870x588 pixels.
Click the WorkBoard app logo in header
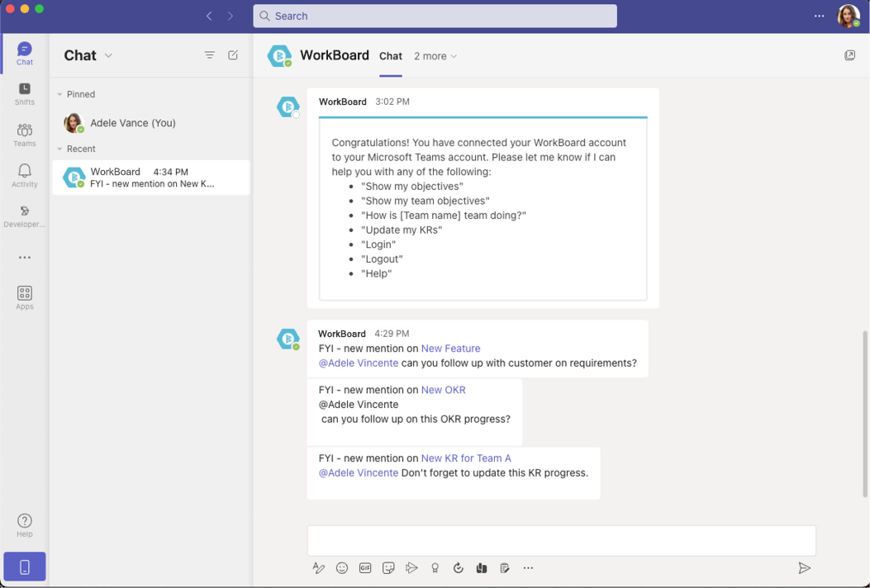click(x=279, y=55)
